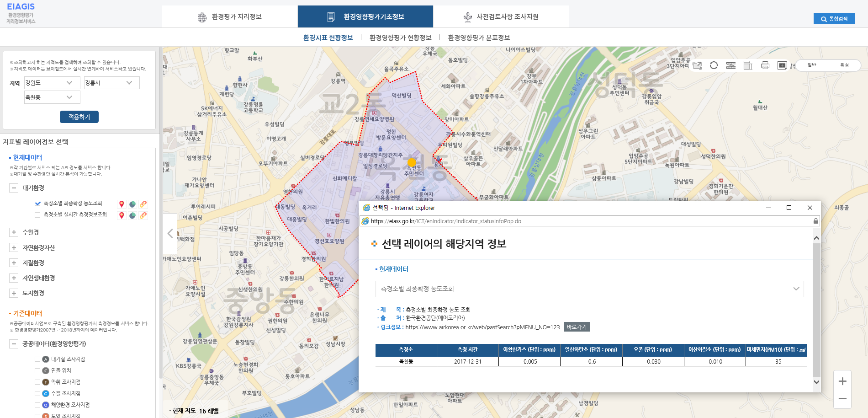868x418 pixels.
Task: Click the 적용하기 button
Action: coord(79,117)
